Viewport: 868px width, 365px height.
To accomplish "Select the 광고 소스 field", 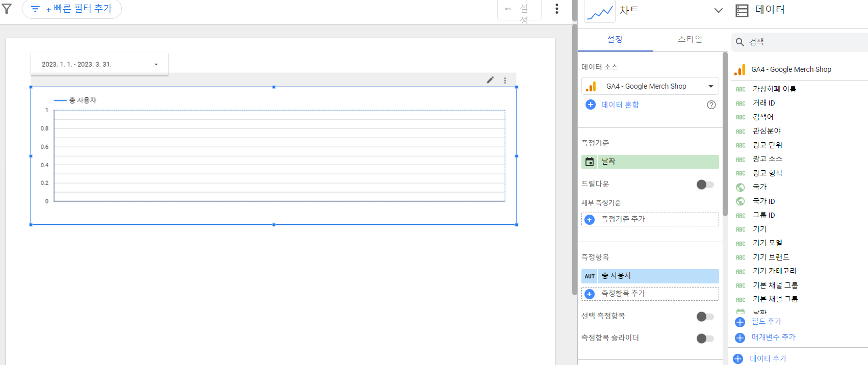I will 768,159.
